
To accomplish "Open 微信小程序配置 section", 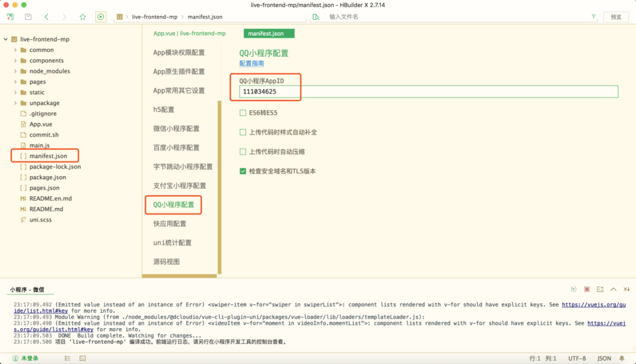I will pos(177,128).
